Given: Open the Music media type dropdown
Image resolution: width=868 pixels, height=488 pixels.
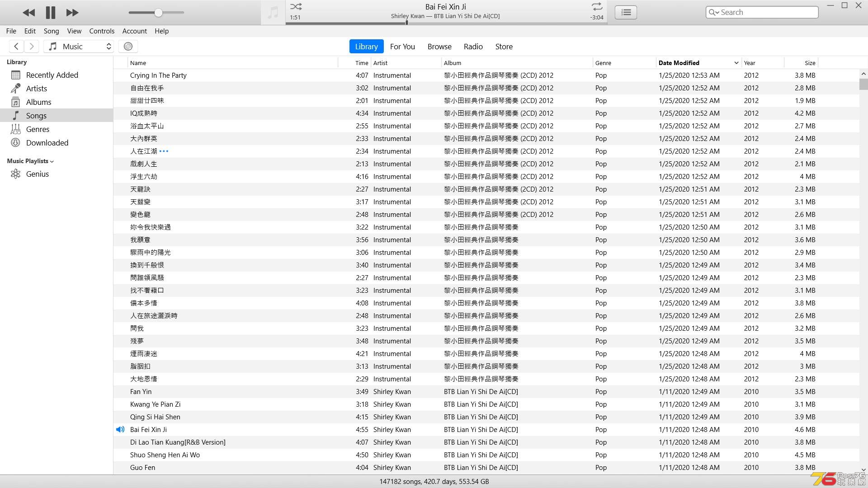Looking at the screenshot, I should click(79, 46).
